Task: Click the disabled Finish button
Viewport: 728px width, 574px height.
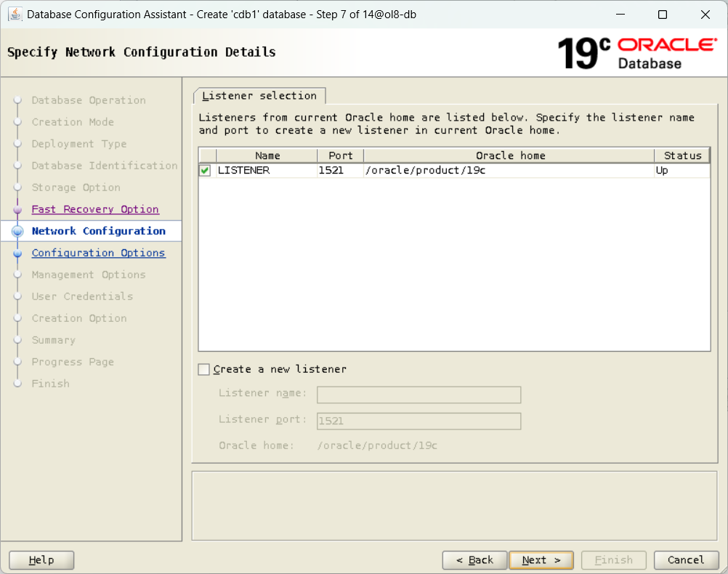Action: pyautogui.click(x=614, y=560)
